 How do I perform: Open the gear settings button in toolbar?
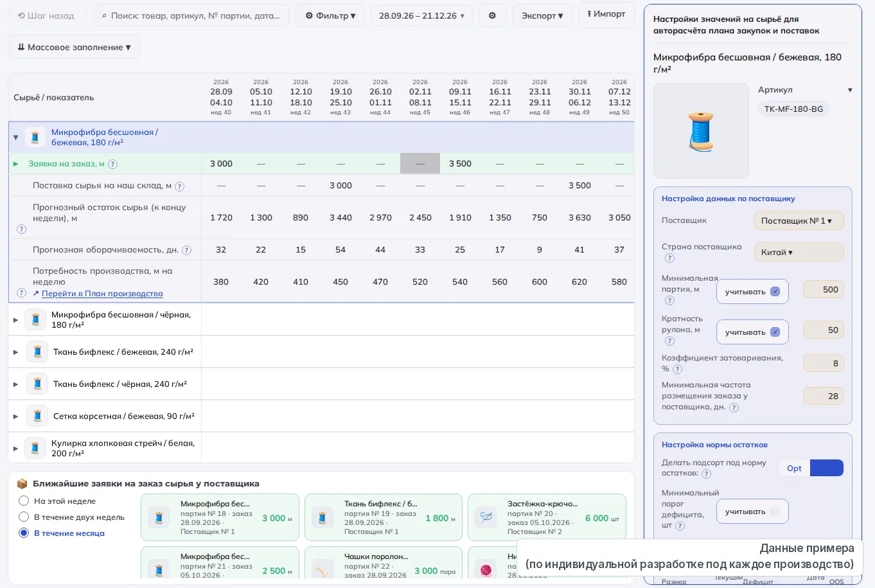(492, 15)
